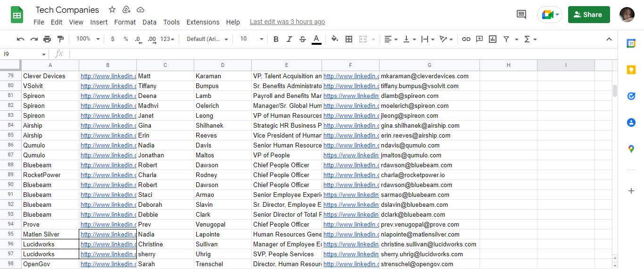644x269 pixels.
Task: Format as currency with dollar icon
Action: tap(113, 39)
